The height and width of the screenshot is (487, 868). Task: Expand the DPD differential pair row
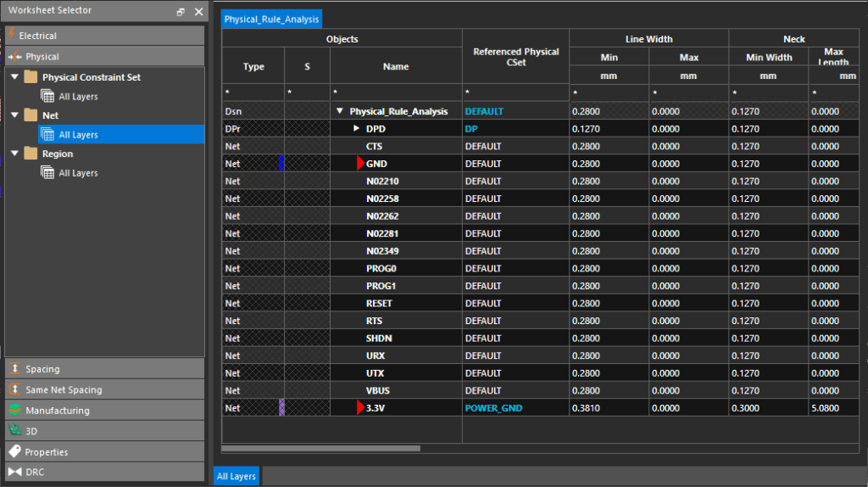357,129
